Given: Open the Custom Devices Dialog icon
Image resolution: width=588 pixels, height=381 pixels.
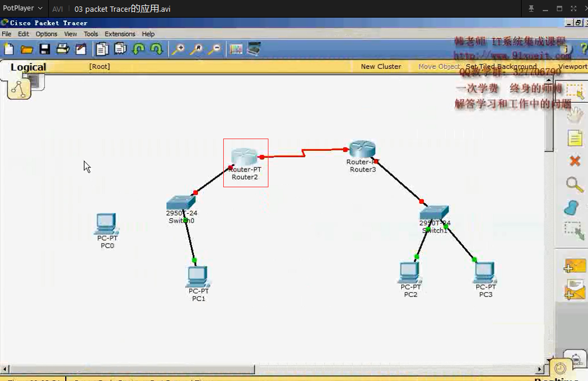Looking at the screenshot, I should tap(254, 49).
